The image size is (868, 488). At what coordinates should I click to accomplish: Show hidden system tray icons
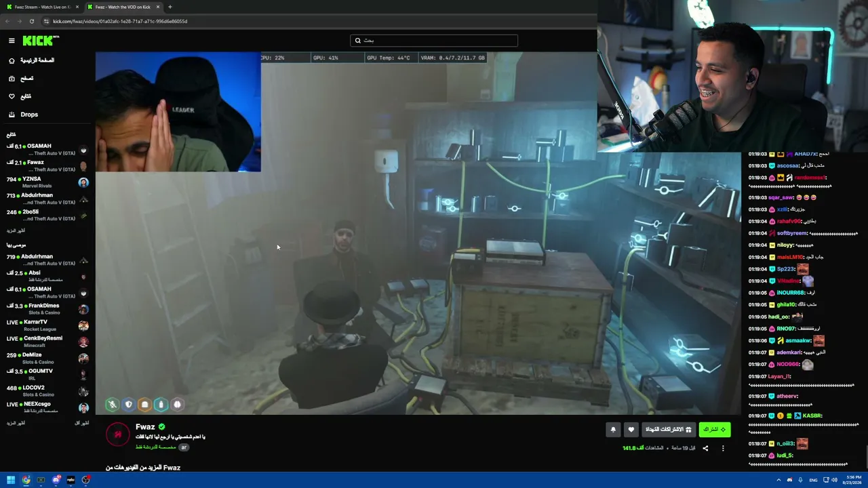pyautogui.click(x=778, y=480)
